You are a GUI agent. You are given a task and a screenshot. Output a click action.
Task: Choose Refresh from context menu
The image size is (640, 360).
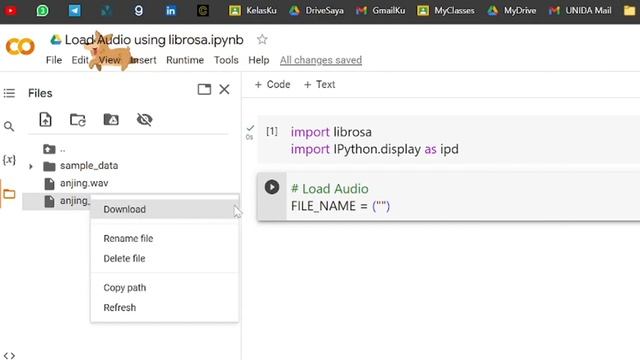coord(164,307)
